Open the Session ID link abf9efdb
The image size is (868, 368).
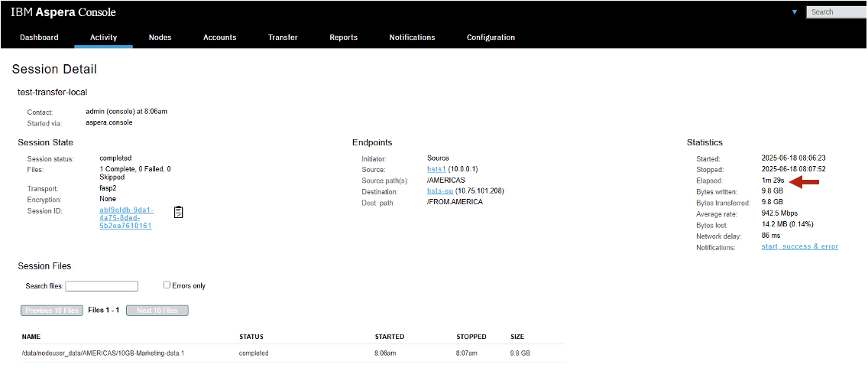tap(127, 218)
